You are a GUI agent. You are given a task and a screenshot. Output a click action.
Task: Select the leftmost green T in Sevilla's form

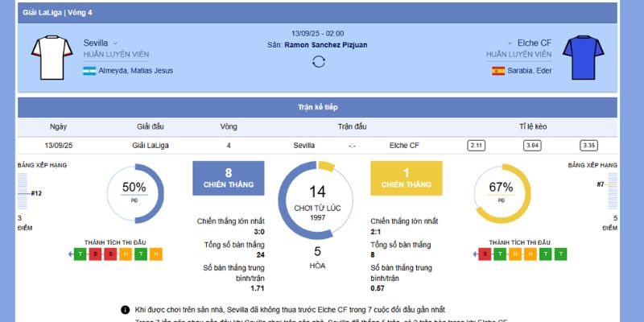(x=80, y=254)
